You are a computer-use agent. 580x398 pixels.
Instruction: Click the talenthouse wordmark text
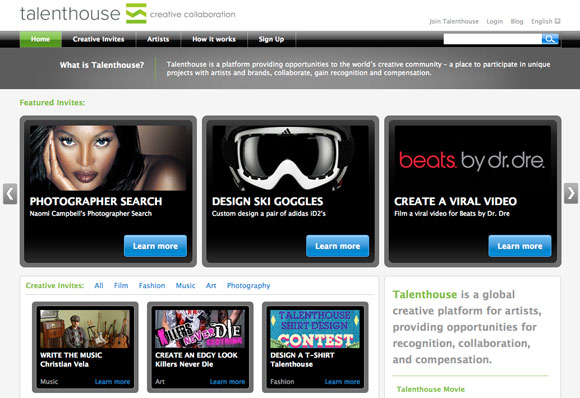point(70,14)
